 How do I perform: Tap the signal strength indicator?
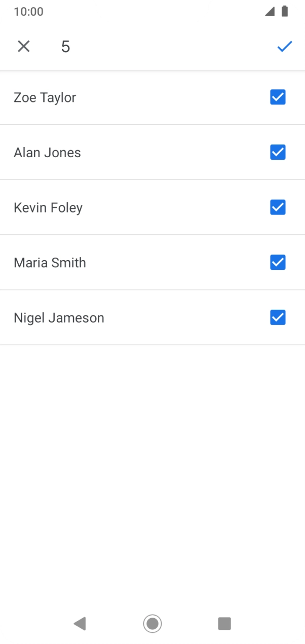pos(269,11)
